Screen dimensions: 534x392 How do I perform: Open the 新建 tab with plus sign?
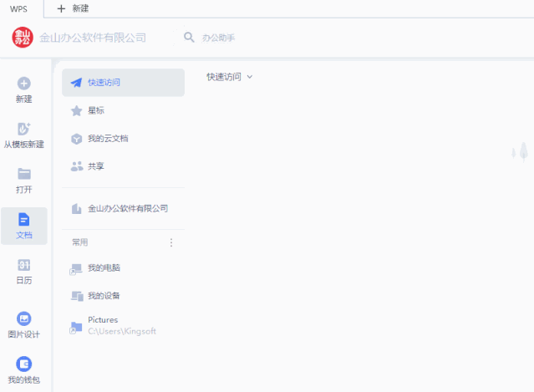point(73,8)
